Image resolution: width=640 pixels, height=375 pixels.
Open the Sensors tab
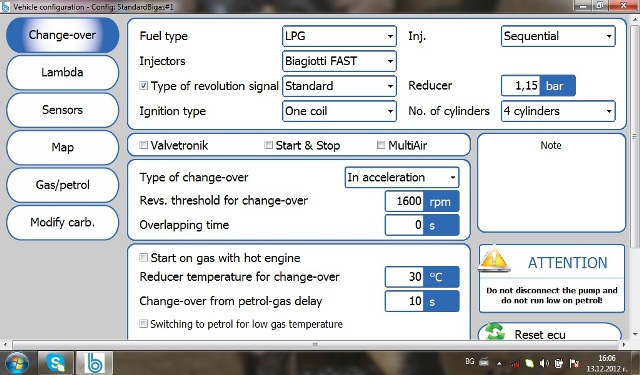pyautogui.click(x=62, y=110)
